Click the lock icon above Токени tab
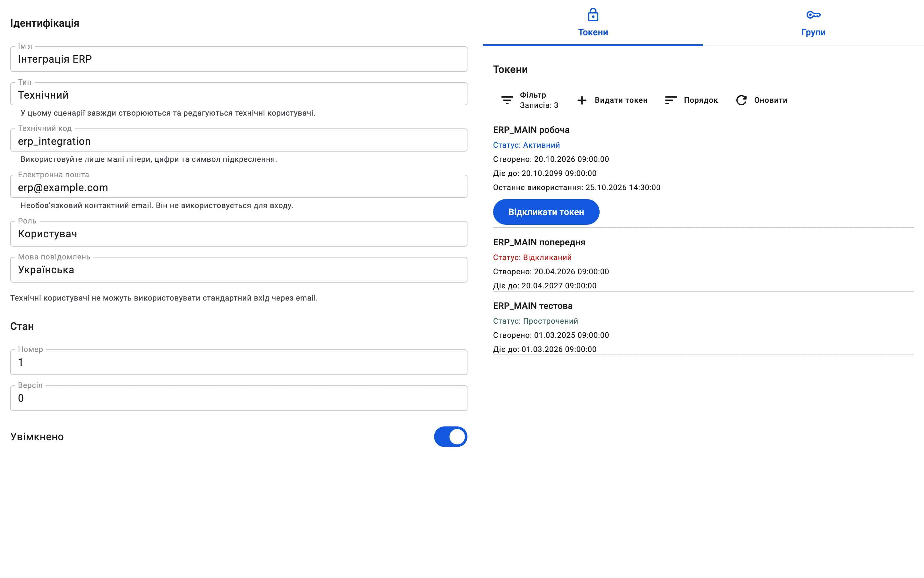 click(593, 15)
